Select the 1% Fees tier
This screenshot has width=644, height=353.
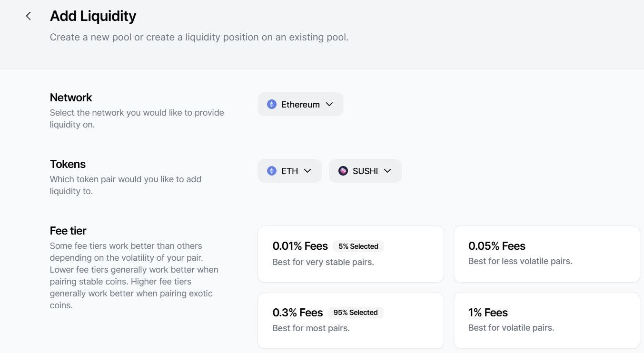(x=546, y=320)
